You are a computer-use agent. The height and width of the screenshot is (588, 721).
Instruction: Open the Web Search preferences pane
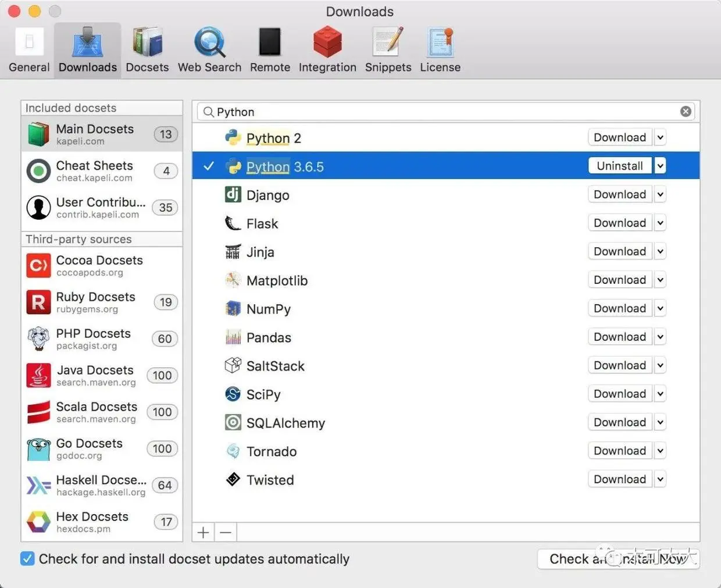tap(209, 51)
